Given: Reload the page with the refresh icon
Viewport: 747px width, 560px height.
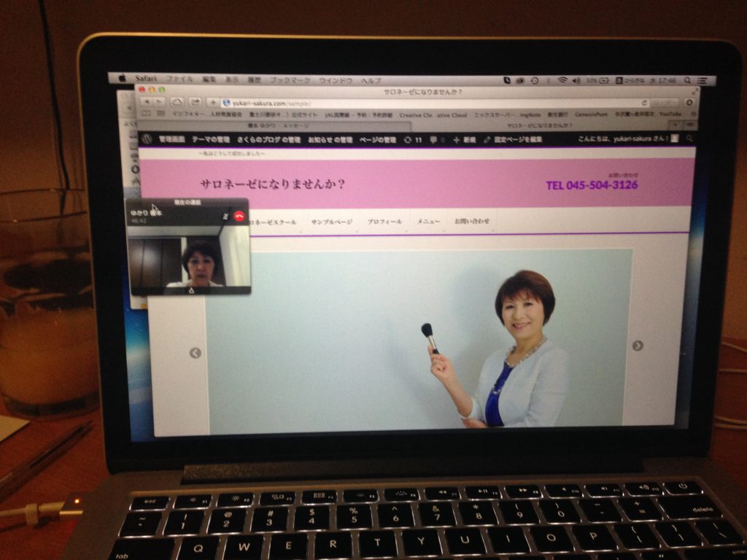Looking at the screenshot, I should pos(644,103).
